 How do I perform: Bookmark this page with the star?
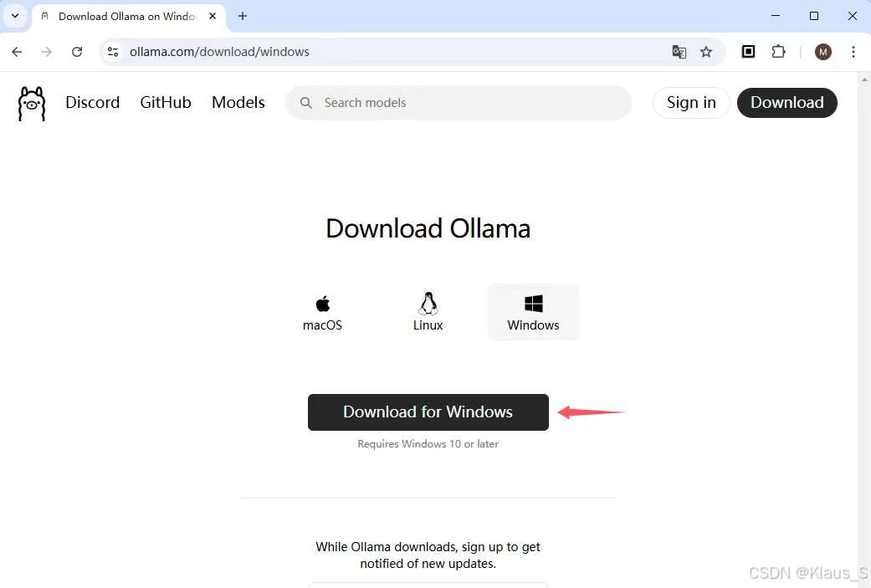pyautogui.click(x=706, y=52)
